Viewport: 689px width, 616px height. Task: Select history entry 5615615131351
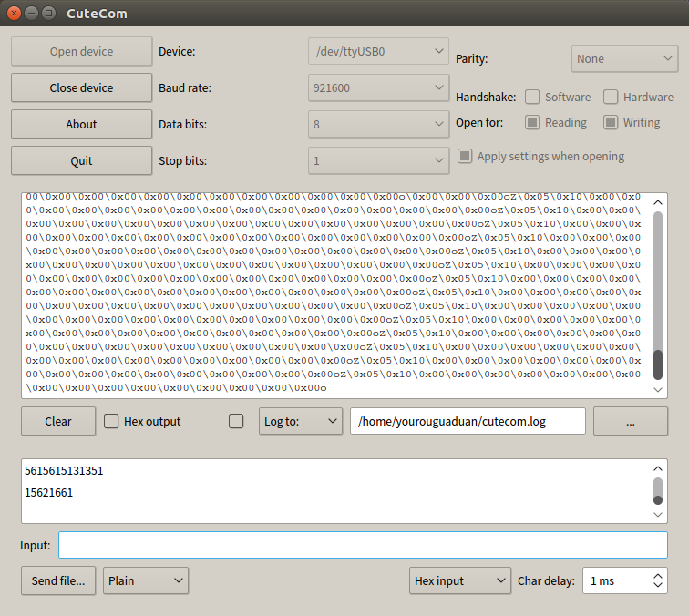click(64, 470)
